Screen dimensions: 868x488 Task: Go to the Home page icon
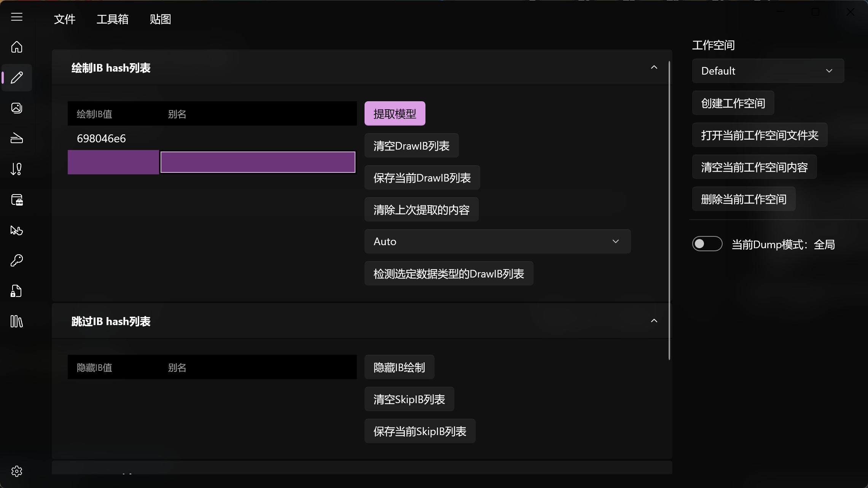coord(17,47)
